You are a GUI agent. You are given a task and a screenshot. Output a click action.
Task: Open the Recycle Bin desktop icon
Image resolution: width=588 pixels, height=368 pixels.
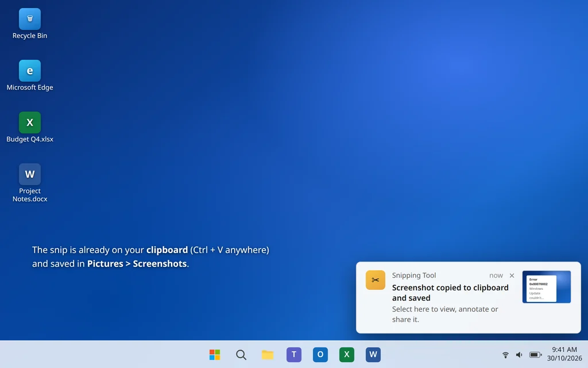tap(30, 24)
